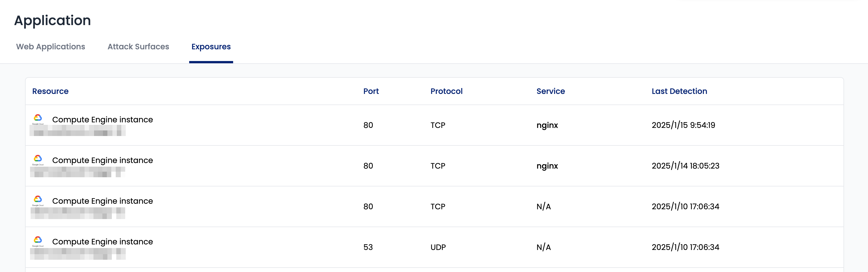Click the UDP protocol cell
This screenshot has width=868, height=272.
438,247
